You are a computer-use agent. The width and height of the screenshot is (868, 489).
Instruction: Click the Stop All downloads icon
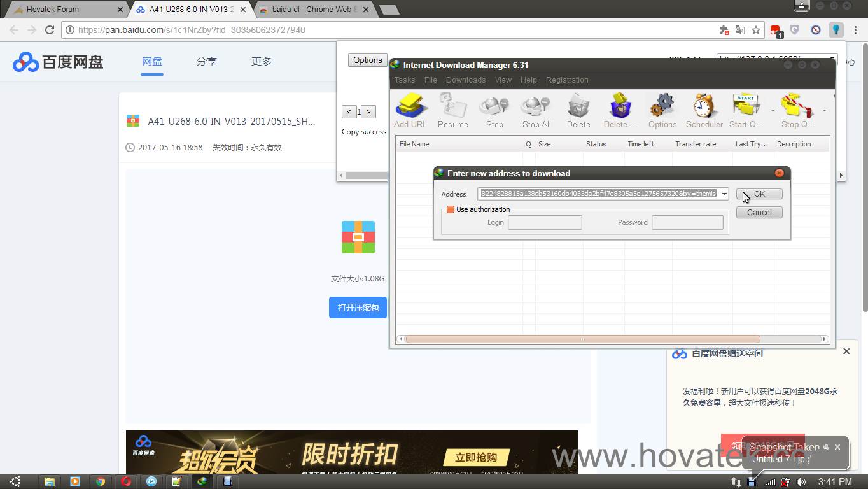(535, 108)
